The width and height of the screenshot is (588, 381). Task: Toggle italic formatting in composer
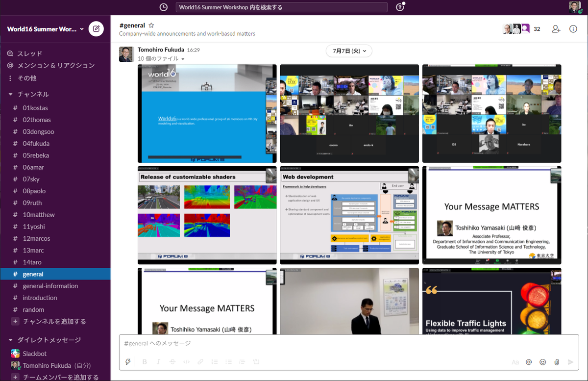click(158, 362)
